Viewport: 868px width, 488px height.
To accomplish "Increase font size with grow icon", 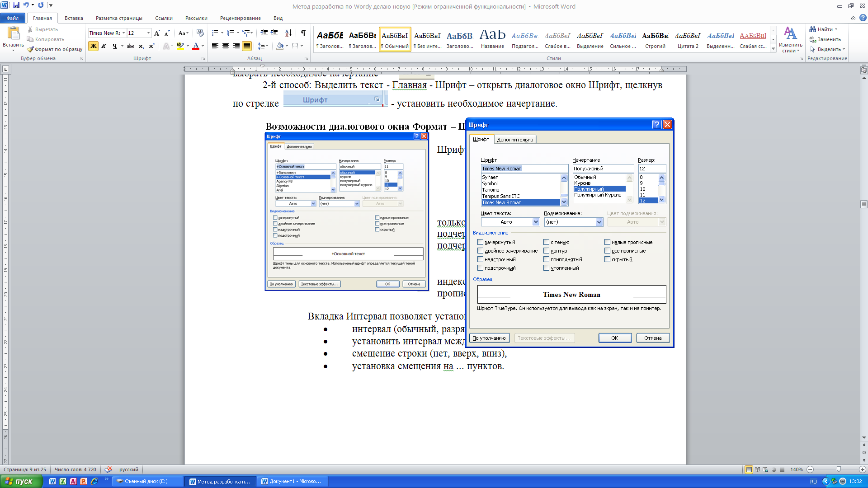I will click(x=157, y=33).
